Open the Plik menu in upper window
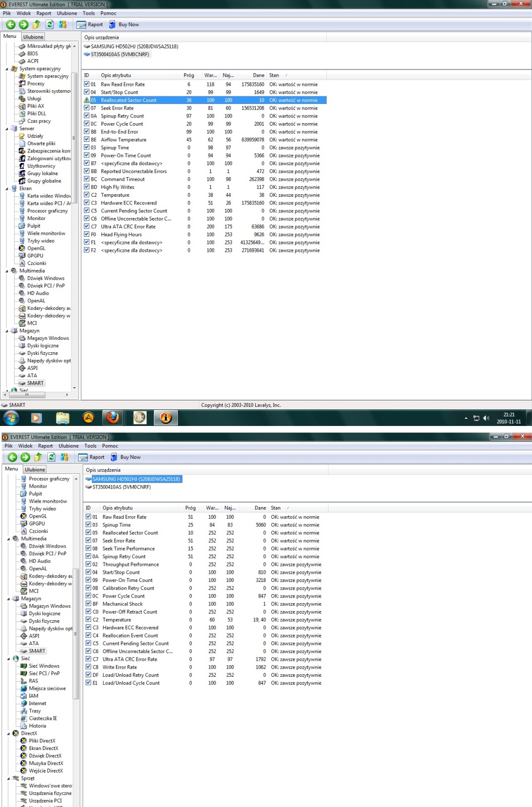This screenshot has height=807, width=532. pyautogui.click(x=7, y=13)
